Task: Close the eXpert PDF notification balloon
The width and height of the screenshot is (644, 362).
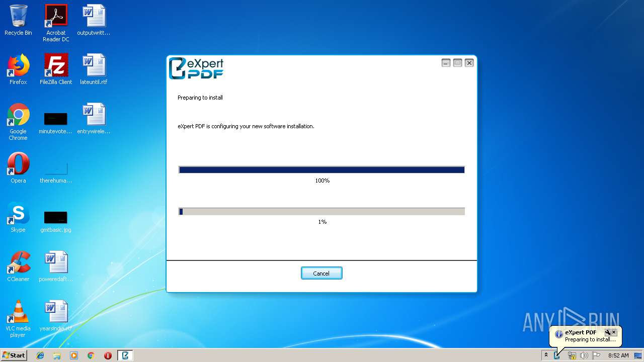Action: tap(614, 332)
